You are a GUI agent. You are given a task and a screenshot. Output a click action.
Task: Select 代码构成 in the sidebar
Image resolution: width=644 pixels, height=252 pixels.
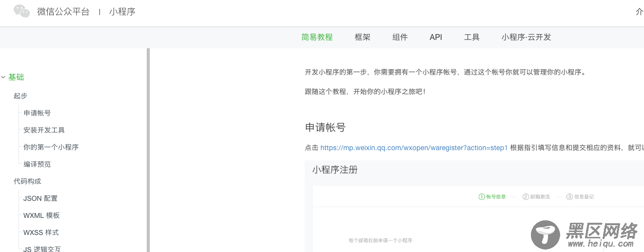pos(27,181)
